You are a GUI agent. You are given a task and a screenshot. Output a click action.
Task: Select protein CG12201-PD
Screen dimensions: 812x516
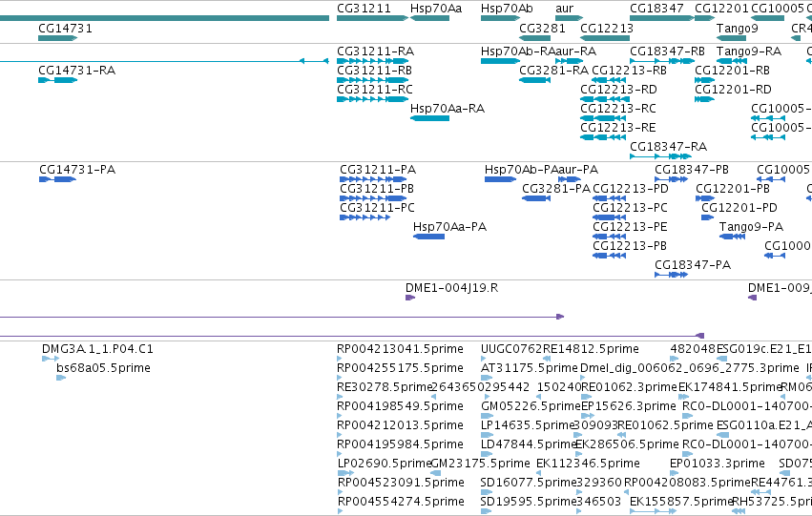click(708, 217)
